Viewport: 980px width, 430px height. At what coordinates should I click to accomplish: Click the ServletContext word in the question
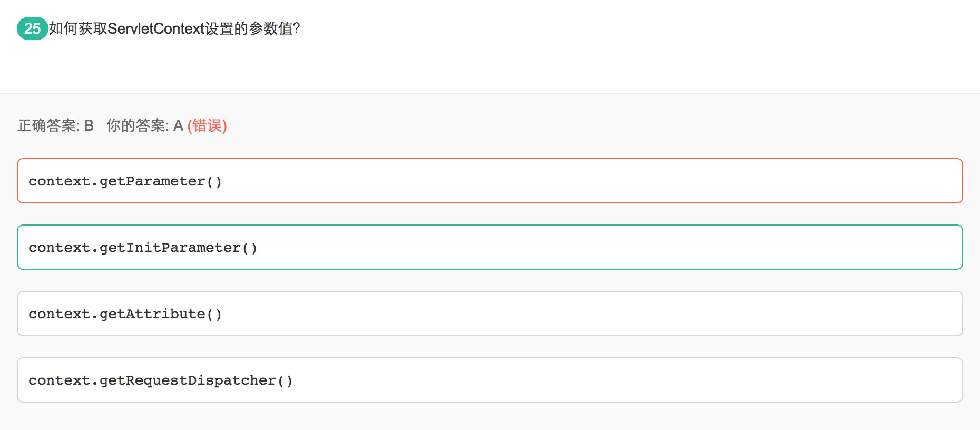(155, 28)
